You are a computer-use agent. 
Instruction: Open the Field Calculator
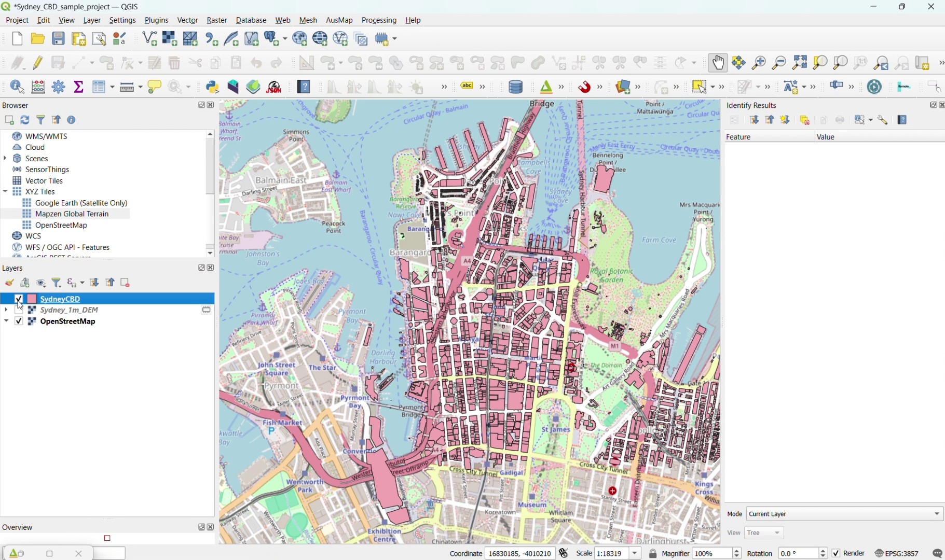(x=38, y=87)
